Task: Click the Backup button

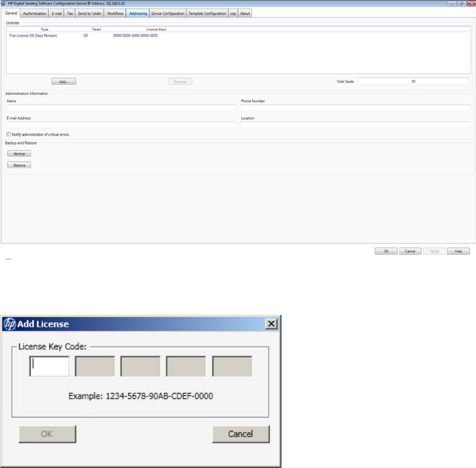Action: 19,153
